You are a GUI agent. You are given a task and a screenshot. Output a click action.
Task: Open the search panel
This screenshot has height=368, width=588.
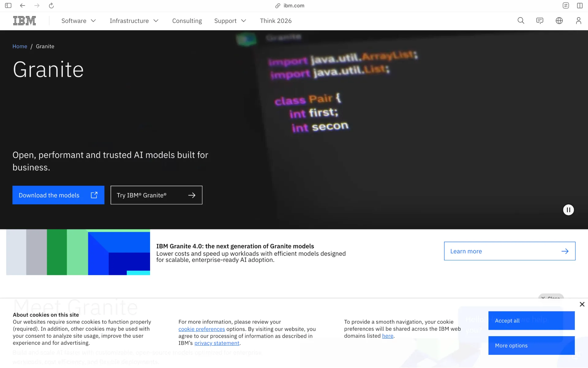click(x=521, y=20)
